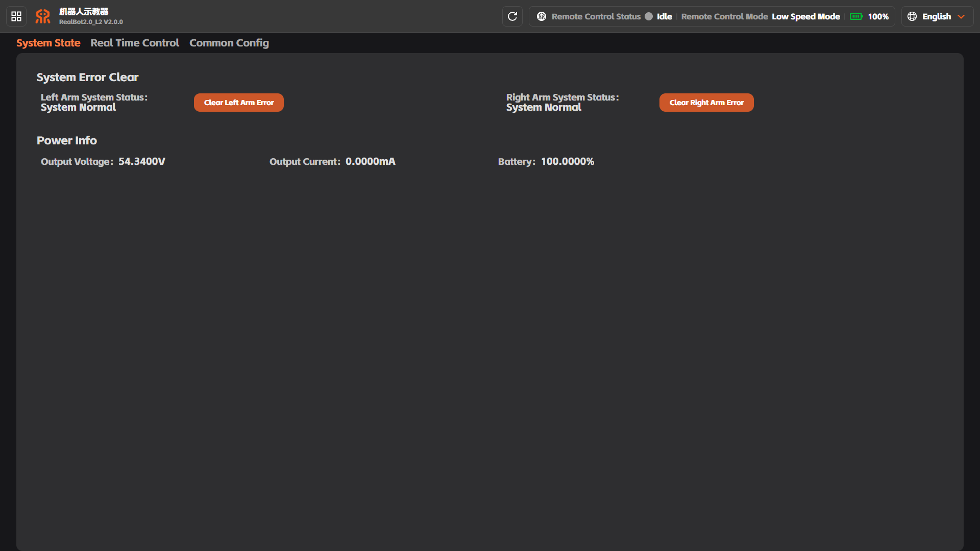
Task: Select the System State tab
Action: pos(48,43)
